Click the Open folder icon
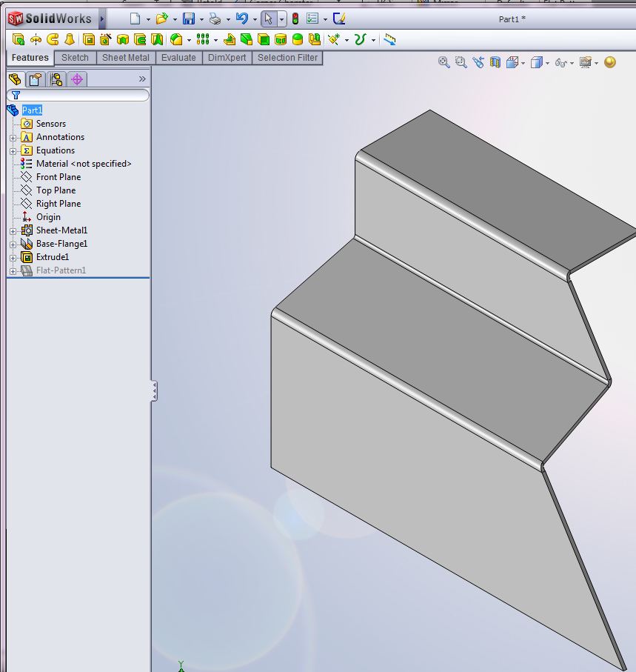 [161, 19]
